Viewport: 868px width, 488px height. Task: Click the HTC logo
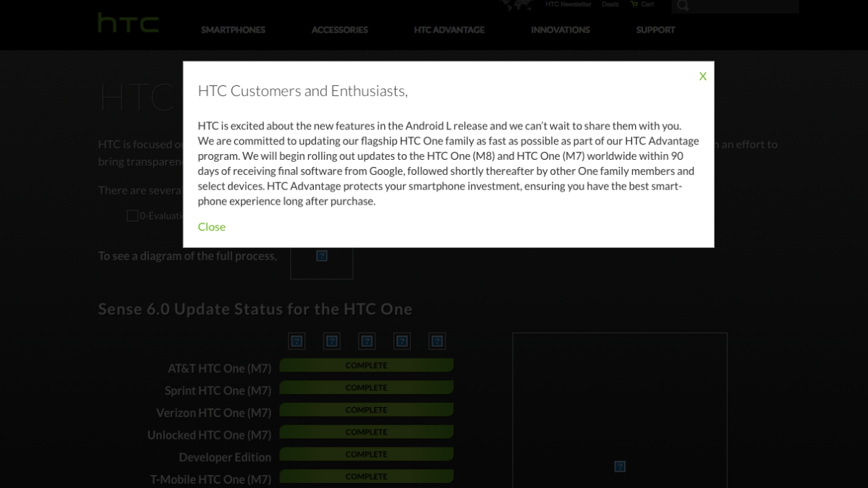coord(128,22)
